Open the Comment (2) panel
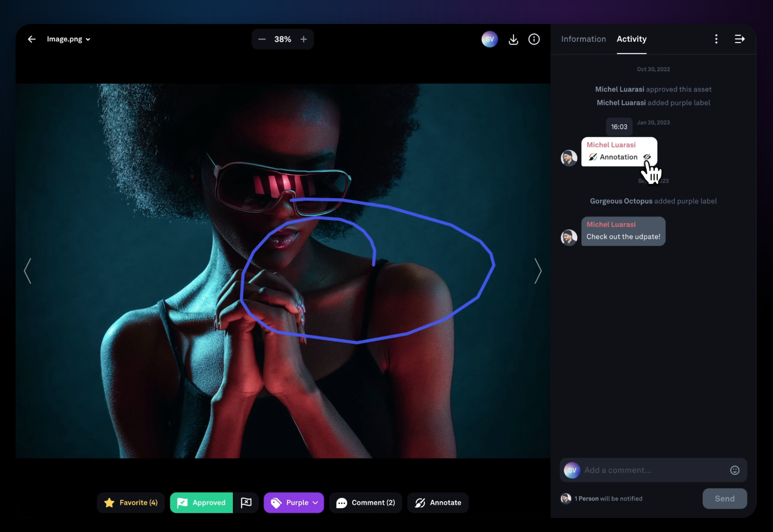Viewport: 773px width, 532px height. (x=365, y=502)
